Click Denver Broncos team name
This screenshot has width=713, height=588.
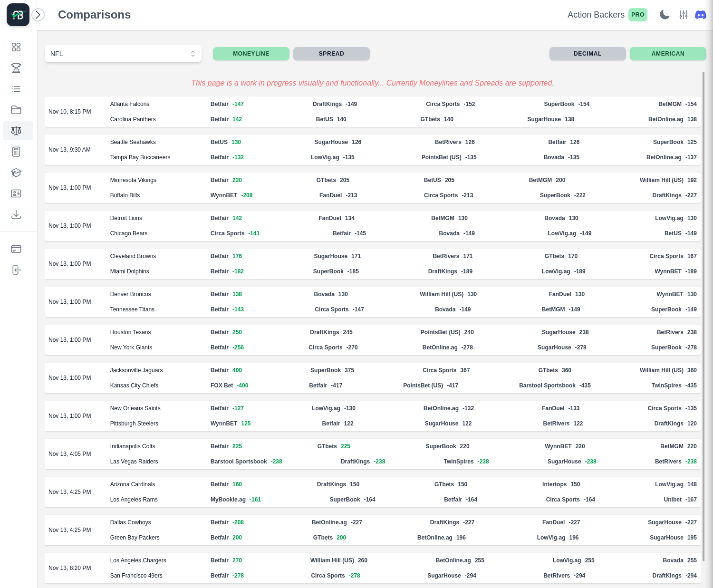(x=131, y=294)
